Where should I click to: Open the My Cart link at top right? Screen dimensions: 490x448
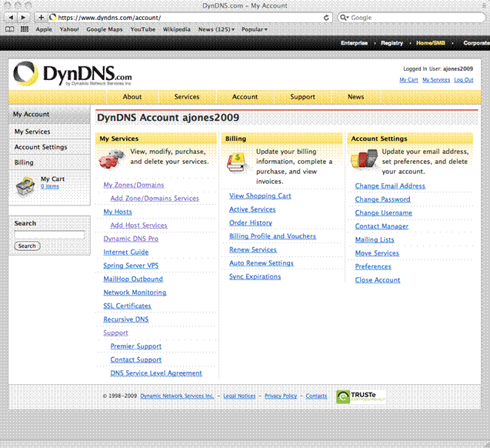tap(408, 80)
